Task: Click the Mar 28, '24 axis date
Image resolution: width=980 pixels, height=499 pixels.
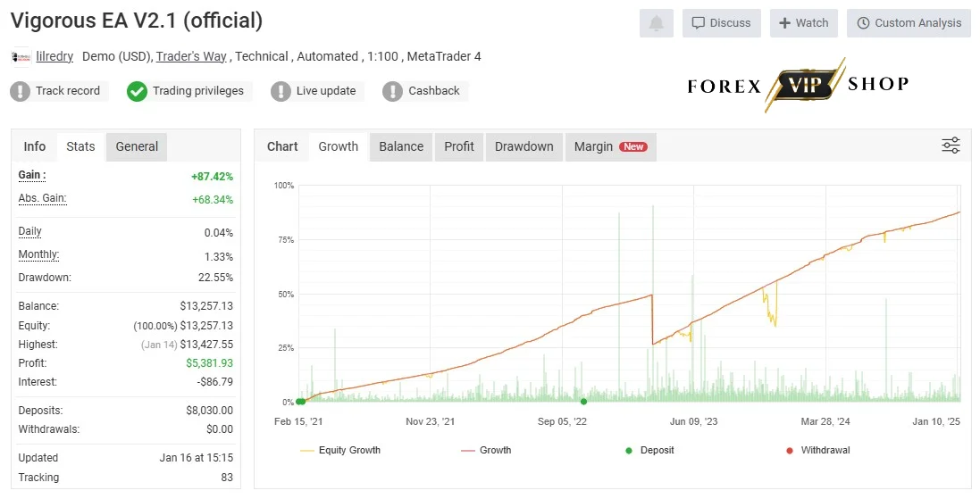Action: click(825, 421)
